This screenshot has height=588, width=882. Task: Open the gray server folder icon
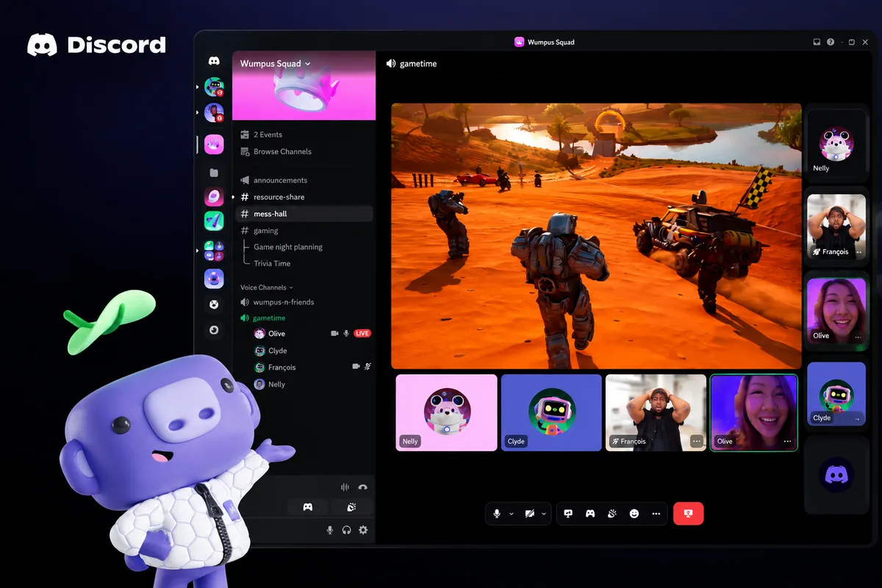click(x=214, y=173)
